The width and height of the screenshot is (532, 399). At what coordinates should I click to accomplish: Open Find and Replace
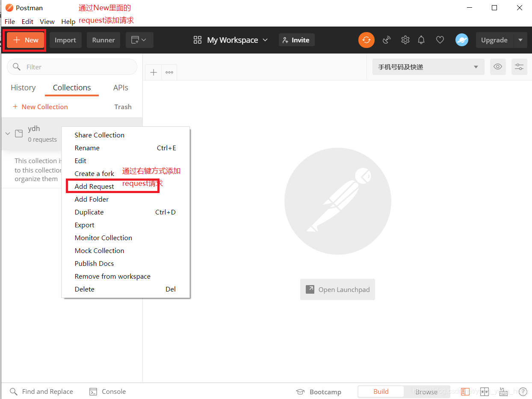tap(41, 391)
